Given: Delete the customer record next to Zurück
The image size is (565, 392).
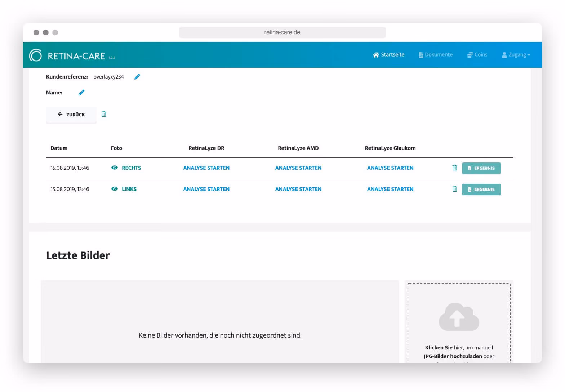Looking at the screenshot, I should point(104,114).
